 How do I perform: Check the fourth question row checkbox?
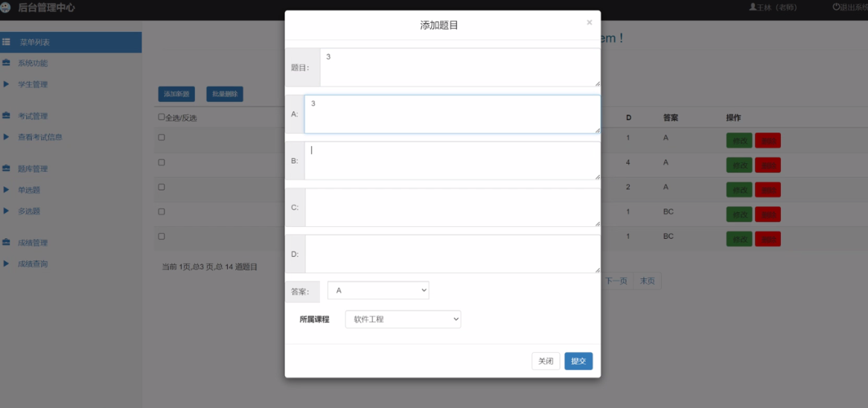coord(161,211)
